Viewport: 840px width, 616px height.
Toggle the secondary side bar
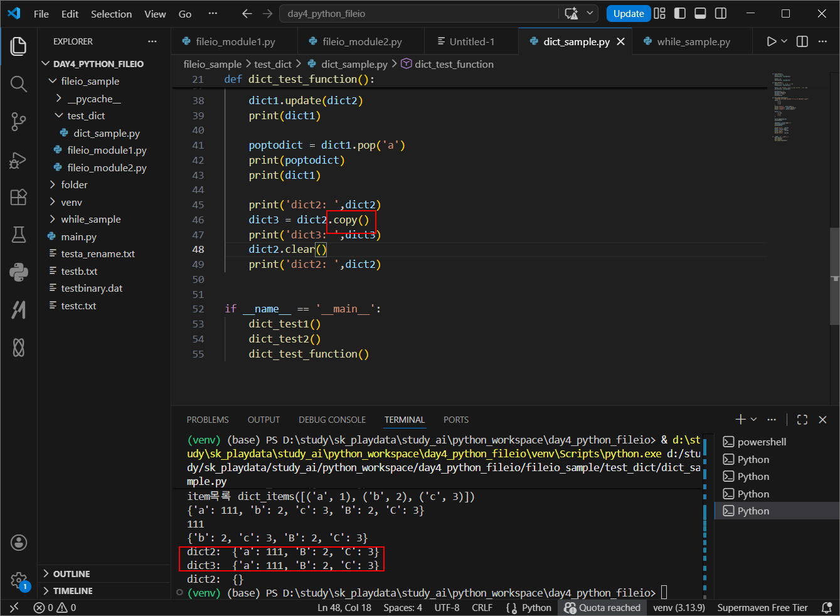[721, 13]
